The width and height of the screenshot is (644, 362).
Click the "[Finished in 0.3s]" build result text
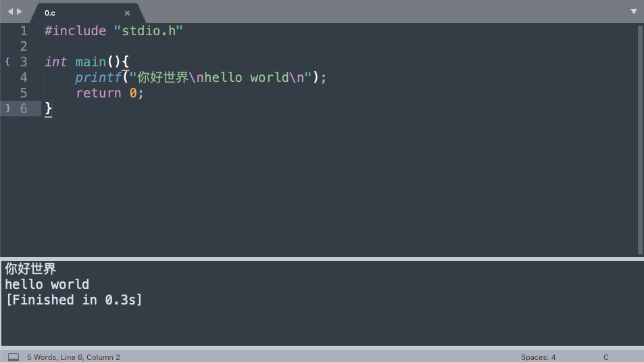pos(74,300)
